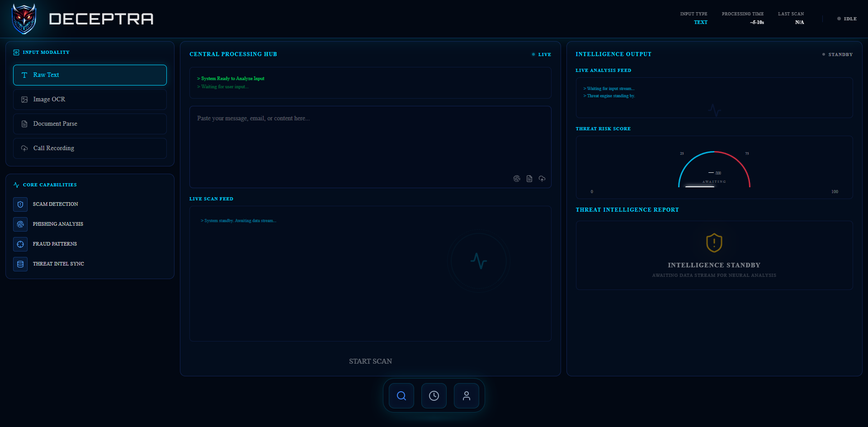Click the cloud upload icon in message box
Image resolution: width=868 pixels, height=427 pixels.
coord(542,179)
